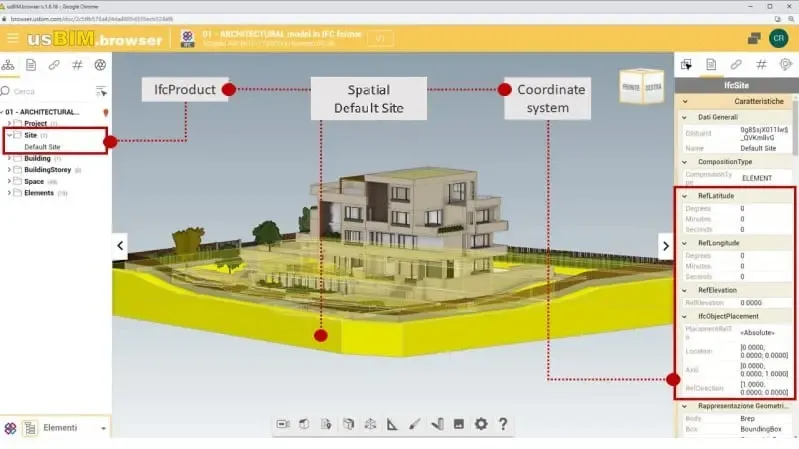
Task: Open the windows switch icon in header
Action: (754, 38)
